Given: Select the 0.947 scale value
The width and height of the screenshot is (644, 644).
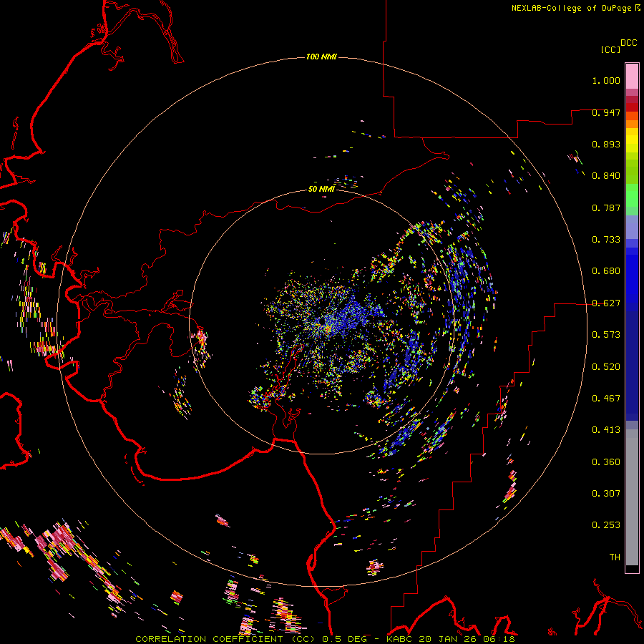Looking at the screenshot, I should tap(606, 112).
